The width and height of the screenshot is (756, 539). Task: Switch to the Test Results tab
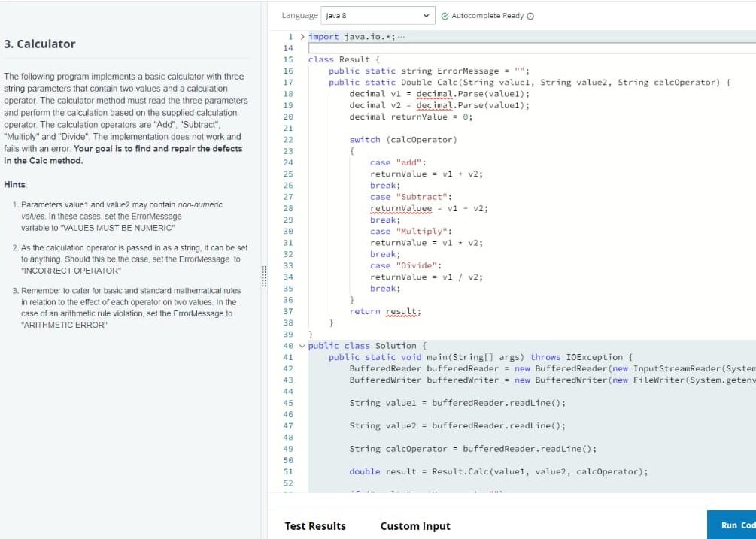click(315, 526)
